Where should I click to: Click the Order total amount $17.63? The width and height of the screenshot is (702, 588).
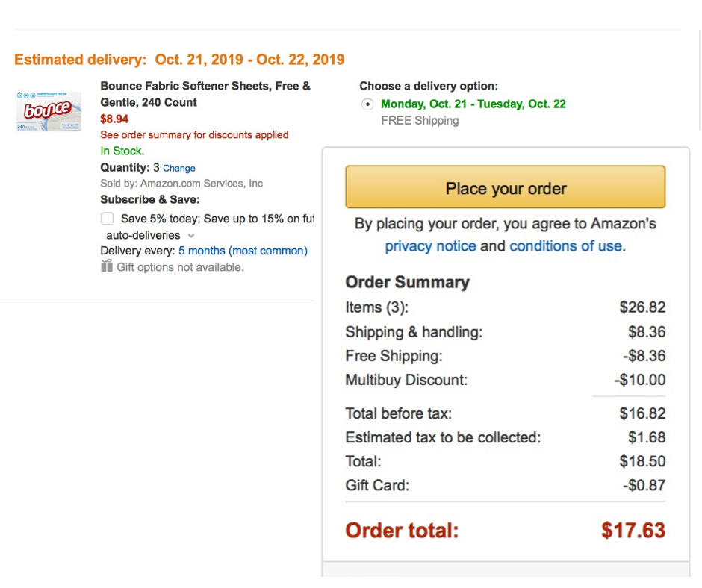[633, 531]
